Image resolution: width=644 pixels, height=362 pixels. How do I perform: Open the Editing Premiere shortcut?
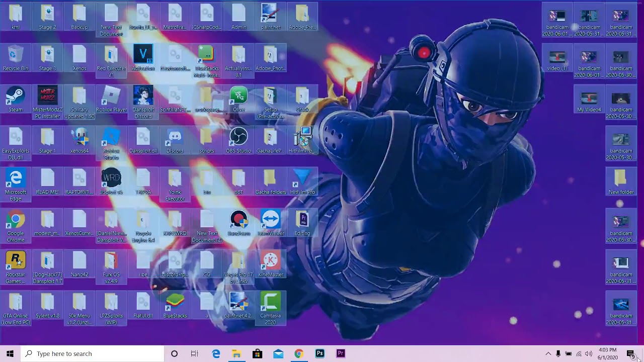(302, 223)
